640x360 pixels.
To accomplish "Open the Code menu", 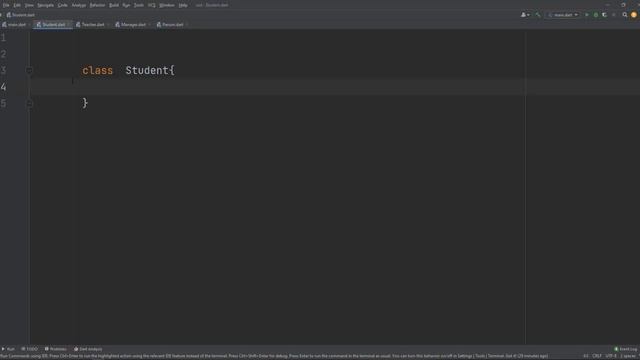I will click(x=62, y=5).
